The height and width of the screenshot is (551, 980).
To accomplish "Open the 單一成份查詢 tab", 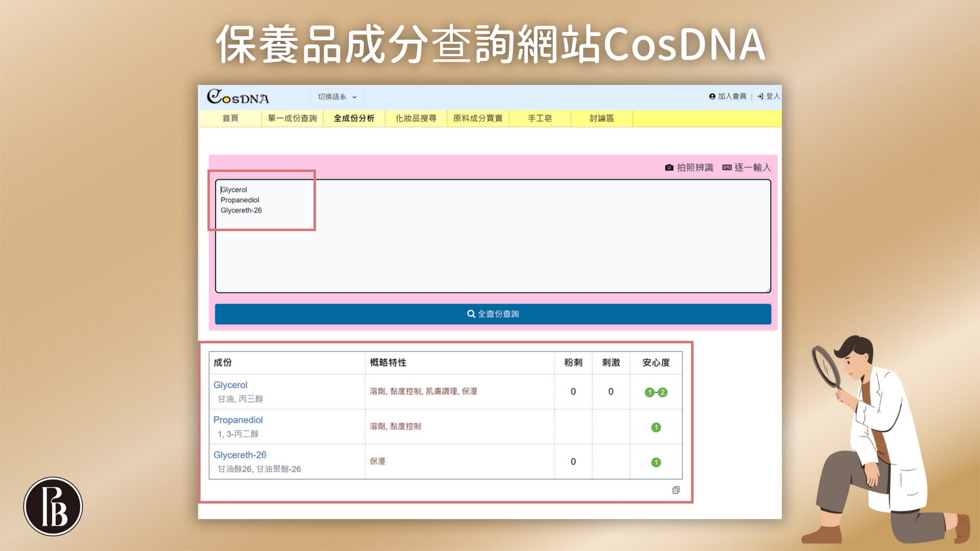I will click(x=292, y=118).
